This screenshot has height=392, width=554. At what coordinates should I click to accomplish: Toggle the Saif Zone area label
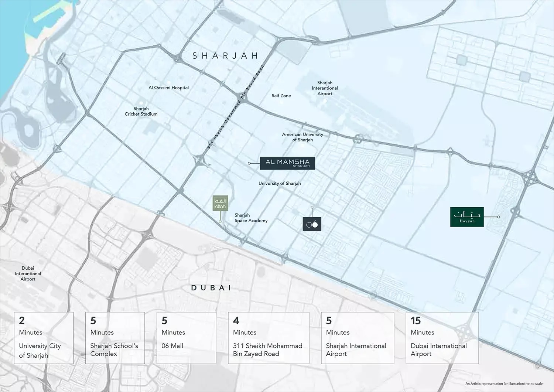pyautogui.click(x=281, y=96)
